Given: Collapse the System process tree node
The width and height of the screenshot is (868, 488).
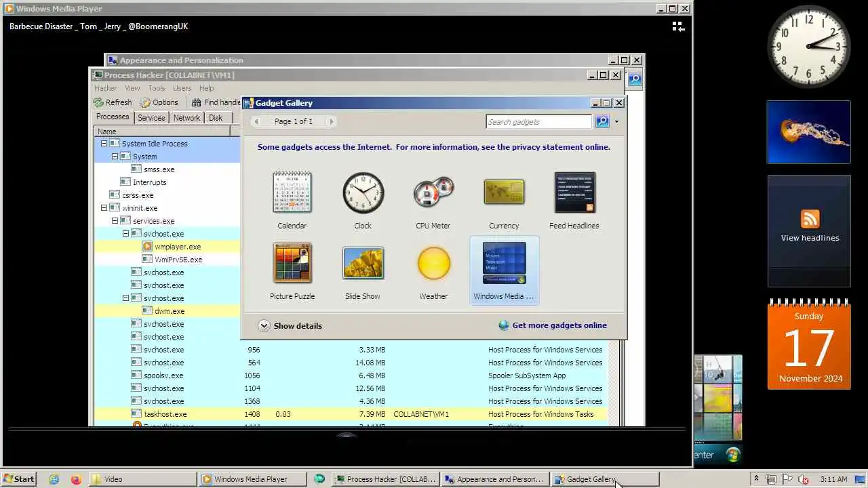Looking at the screenshot, I should 115,157.
